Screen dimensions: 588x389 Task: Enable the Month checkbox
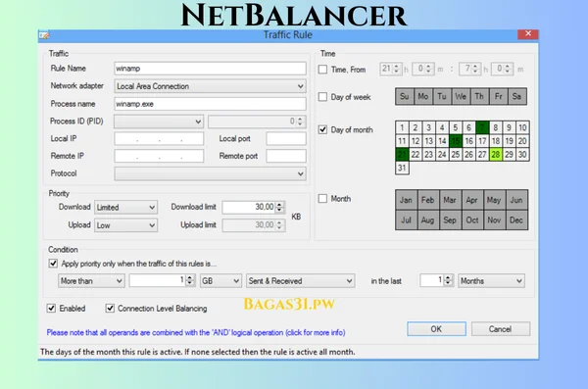click(322, 199)
